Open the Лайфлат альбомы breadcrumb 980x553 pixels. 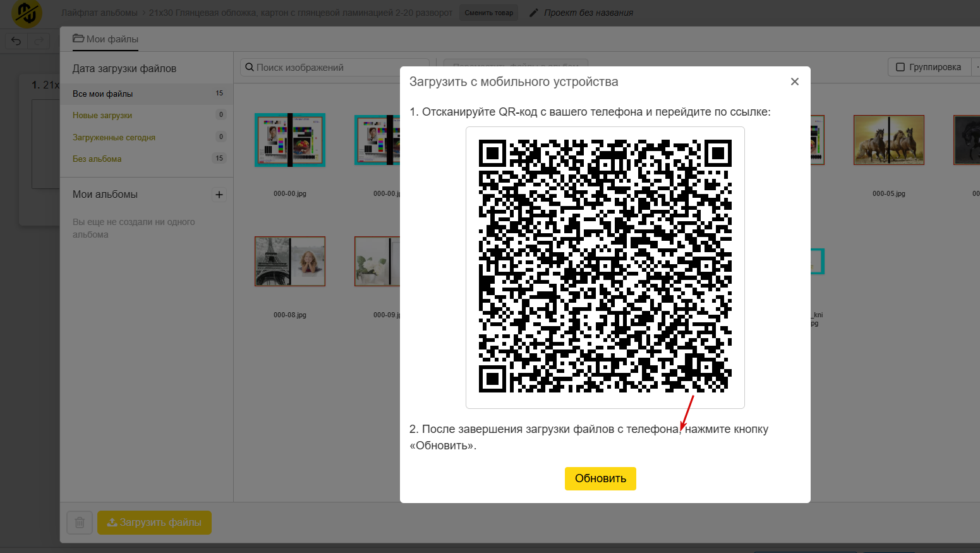pyautogui.click(x=99, y=13)
